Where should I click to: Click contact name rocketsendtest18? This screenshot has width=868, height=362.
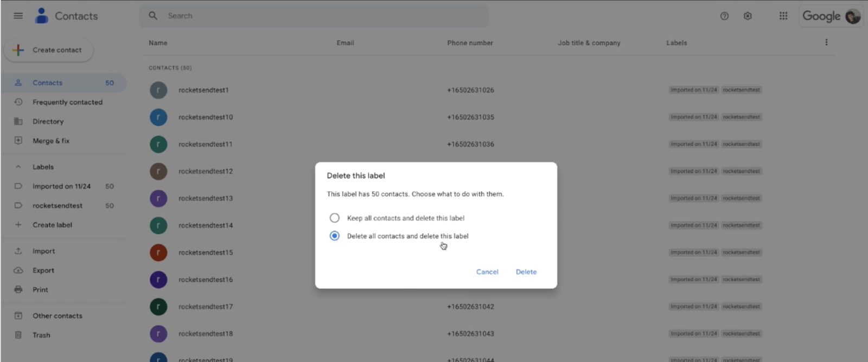pyautogui.click(x=206, y=334)
